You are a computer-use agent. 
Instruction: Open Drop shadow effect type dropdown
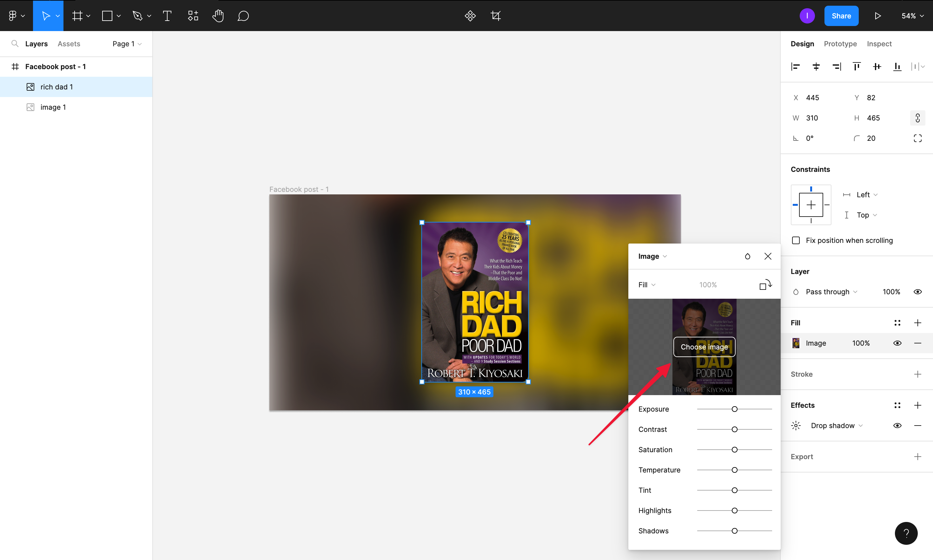pos(837,425)
